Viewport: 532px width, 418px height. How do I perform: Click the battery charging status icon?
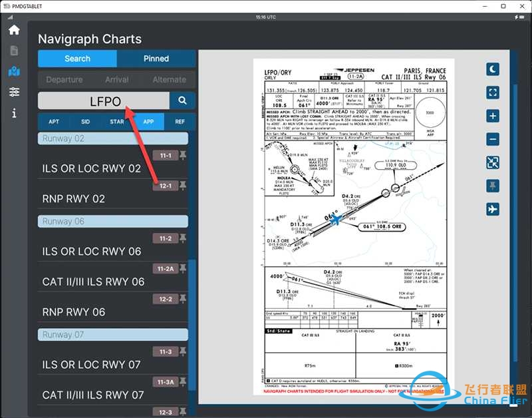[519, 17]
